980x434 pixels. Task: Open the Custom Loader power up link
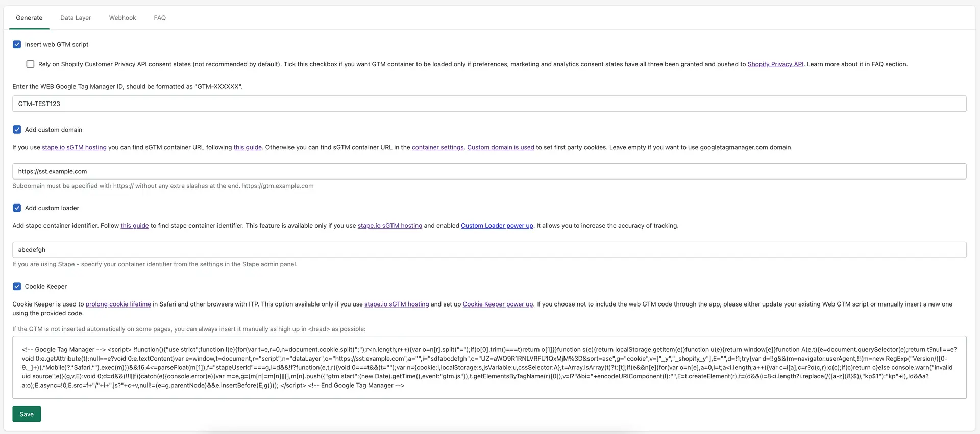pyautogui.click(x=497, y=226)
